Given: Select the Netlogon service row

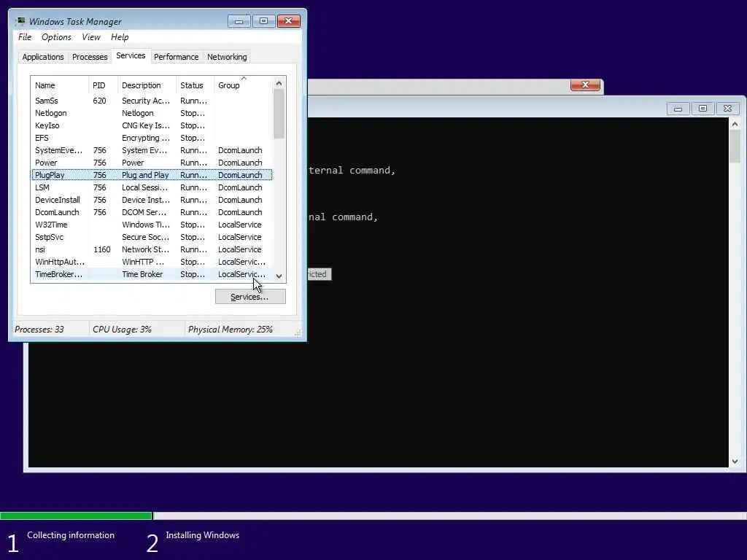Looking at the screenshot, I should tap(152, 113).
